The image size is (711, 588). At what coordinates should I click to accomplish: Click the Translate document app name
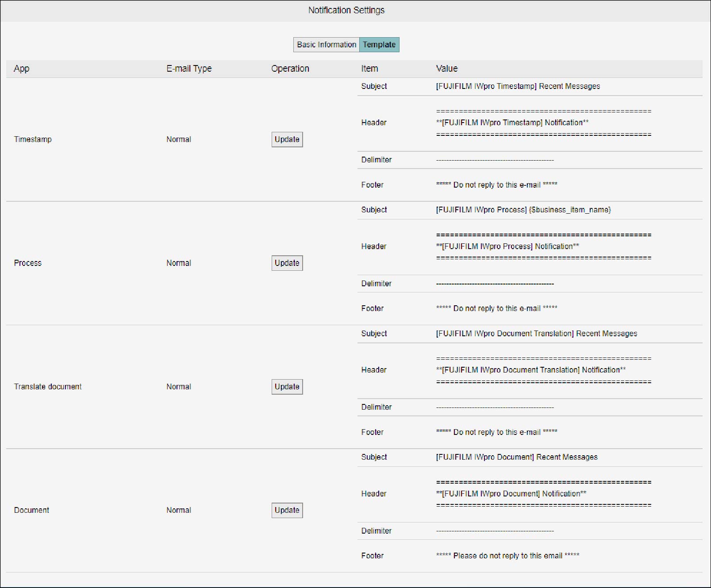click(x=48, y=387)
